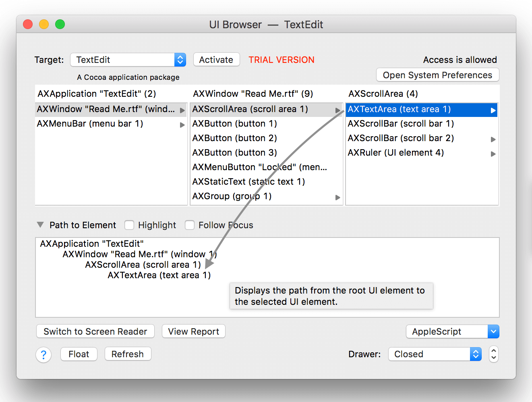Select AXRuler (UI element 4) row
The image size is (532, 402).
pyautogui.click(x=422, y=153)
